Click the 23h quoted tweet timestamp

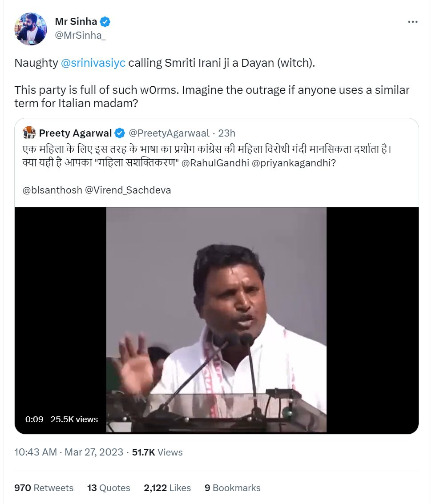[x=226, y=133]
